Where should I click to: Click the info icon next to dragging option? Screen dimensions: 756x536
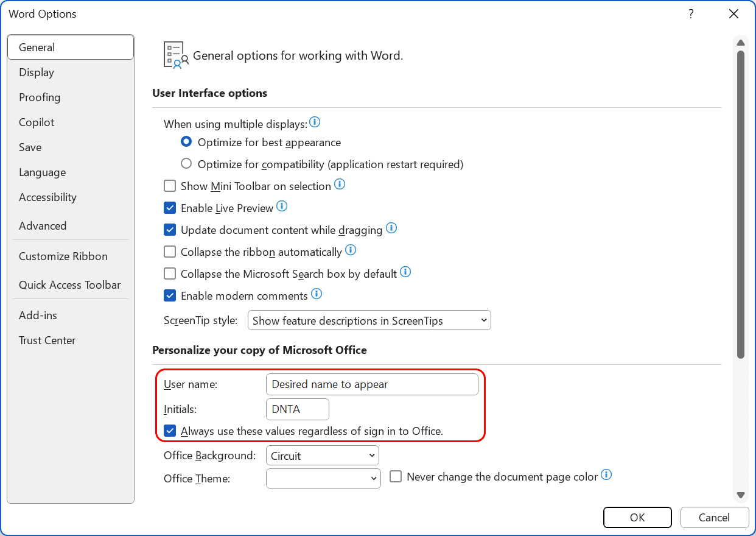[x=391, y=228]
